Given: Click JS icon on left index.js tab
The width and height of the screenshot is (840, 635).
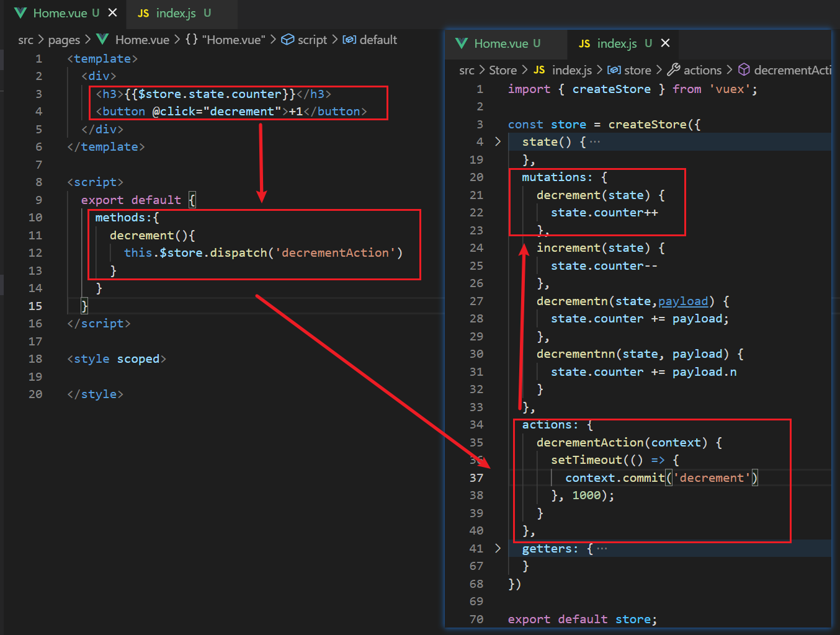Looking at the screenshot, I should 143,14.
